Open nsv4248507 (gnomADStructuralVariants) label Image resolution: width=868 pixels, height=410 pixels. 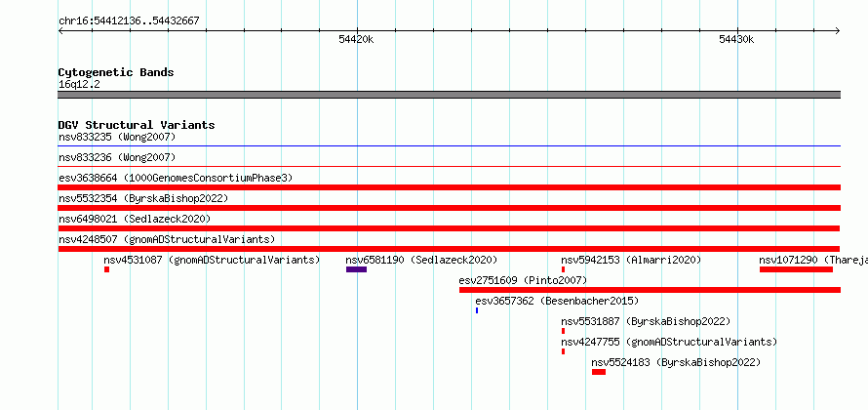coord(167,239)
